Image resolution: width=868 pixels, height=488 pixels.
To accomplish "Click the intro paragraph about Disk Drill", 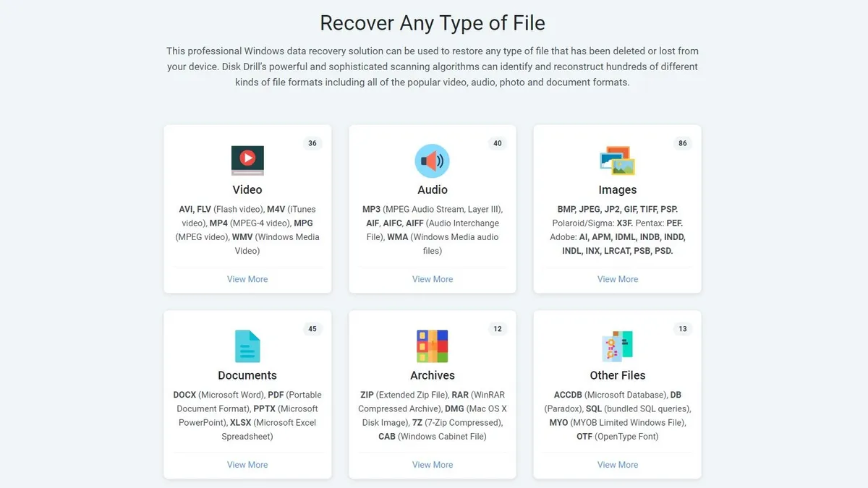I will click(x=433, y=67).
